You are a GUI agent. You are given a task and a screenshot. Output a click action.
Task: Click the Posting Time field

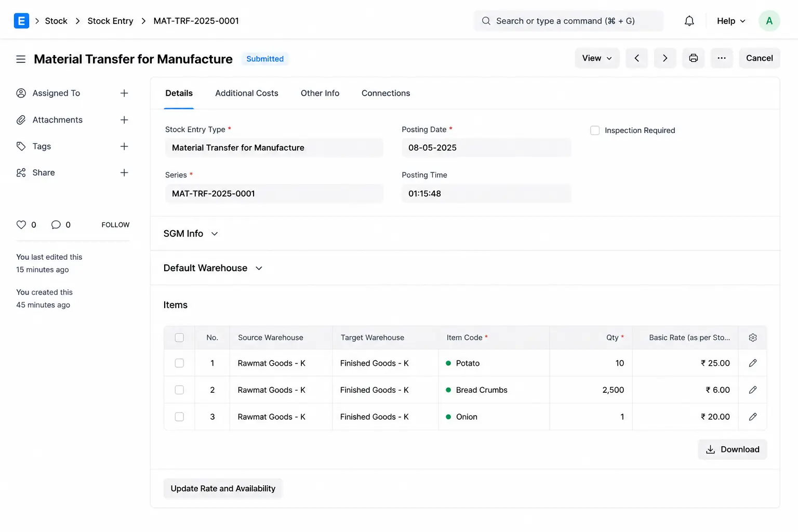486,193
